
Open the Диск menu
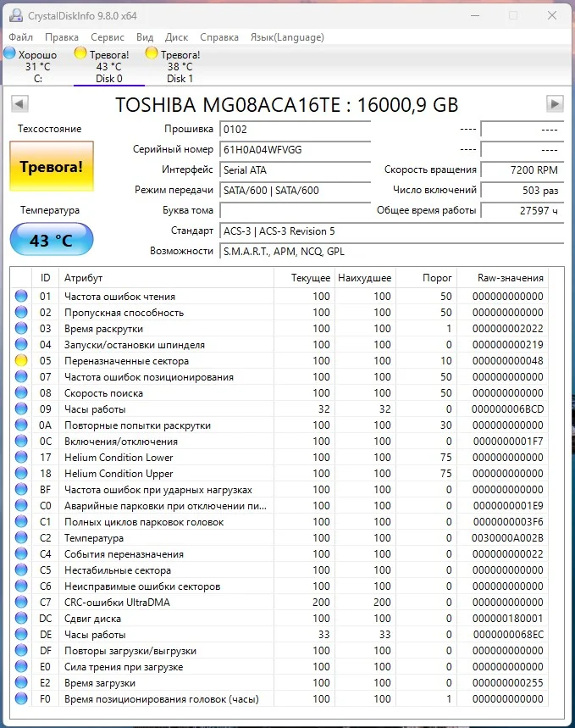pos(176,37)
